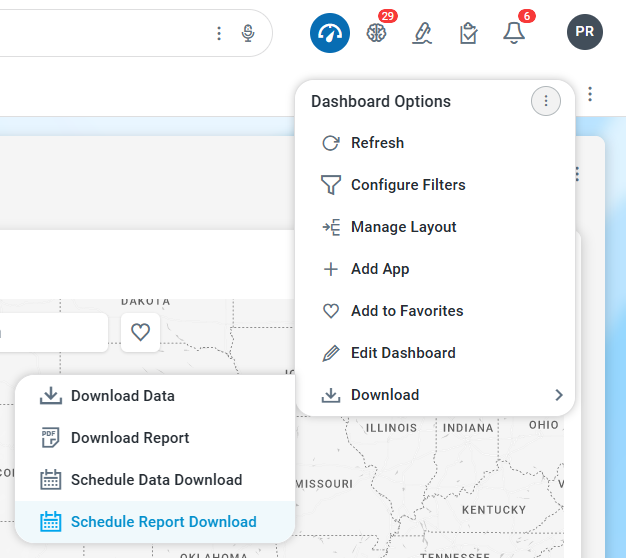Expand the Download submenu arrow
626x558 pixels.
point(558,395)
